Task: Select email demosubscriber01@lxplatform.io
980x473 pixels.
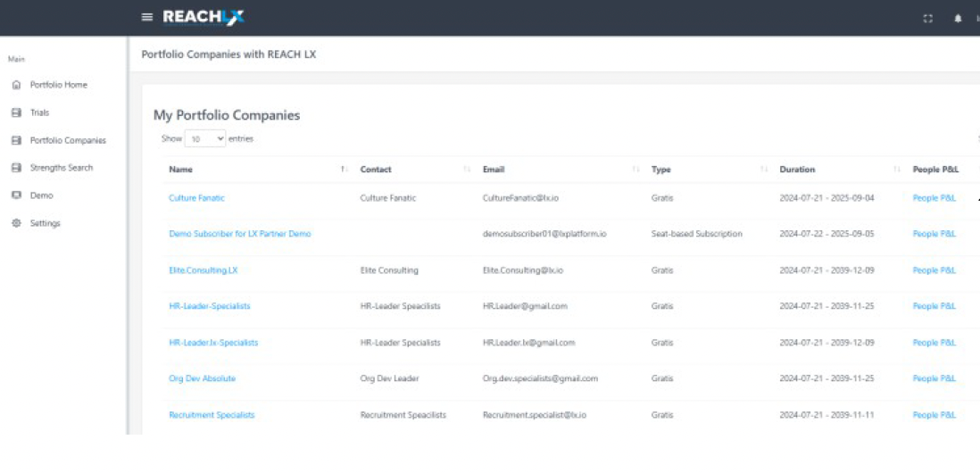Action: [545, 234]
